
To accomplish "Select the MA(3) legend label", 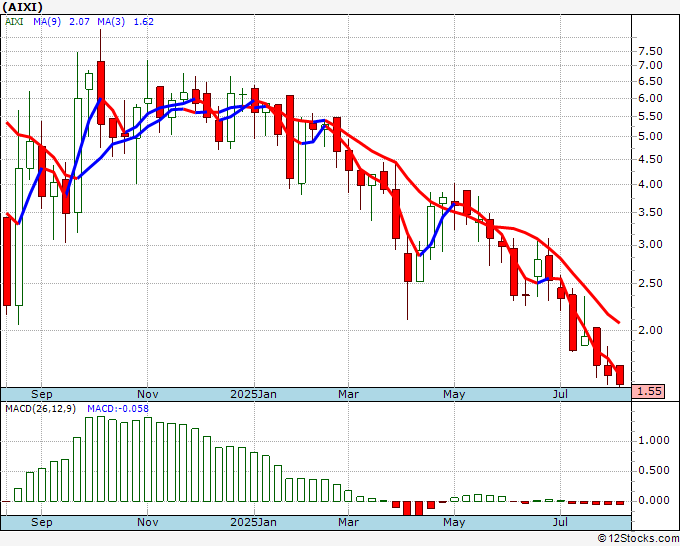I will [x=111, y=22].
